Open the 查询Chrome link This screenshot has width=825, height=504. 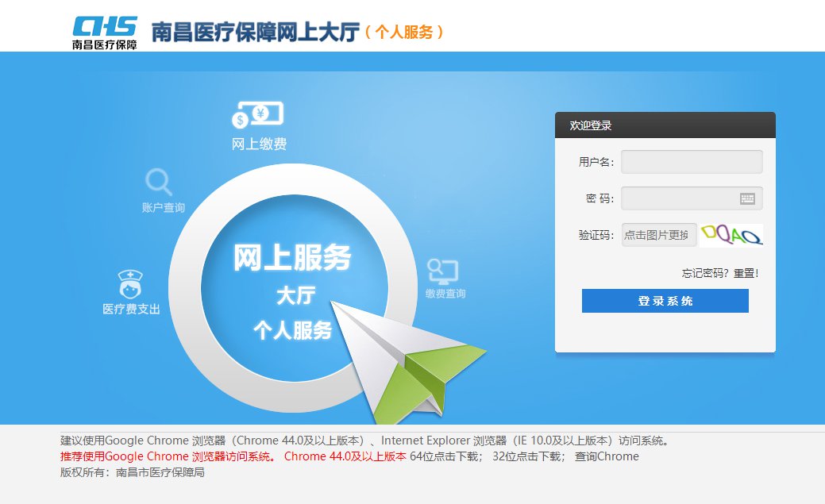607,456
